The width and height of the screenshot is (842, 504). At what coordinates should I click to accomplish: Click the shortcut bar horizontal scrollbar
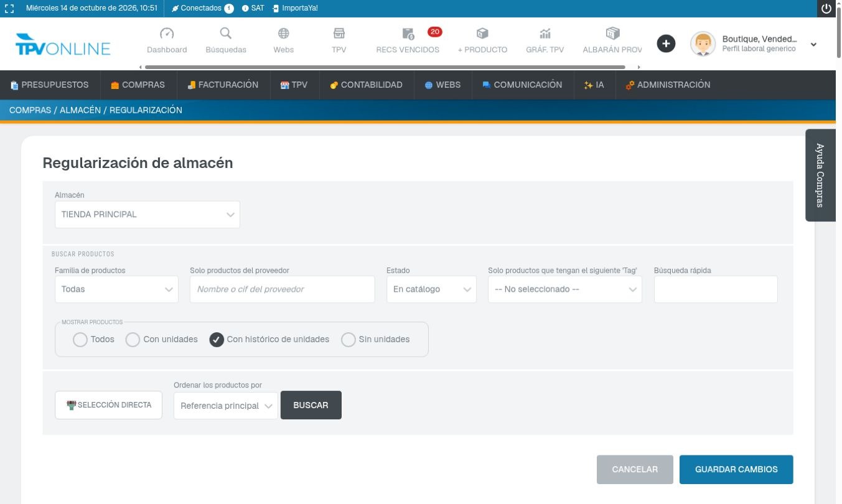[385, 67]
